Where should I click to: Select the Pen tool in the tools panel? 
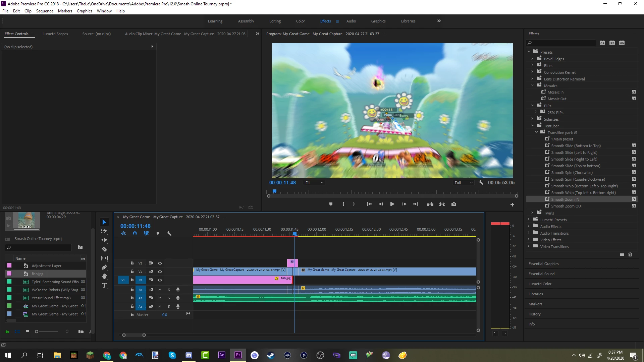point(104,267)
